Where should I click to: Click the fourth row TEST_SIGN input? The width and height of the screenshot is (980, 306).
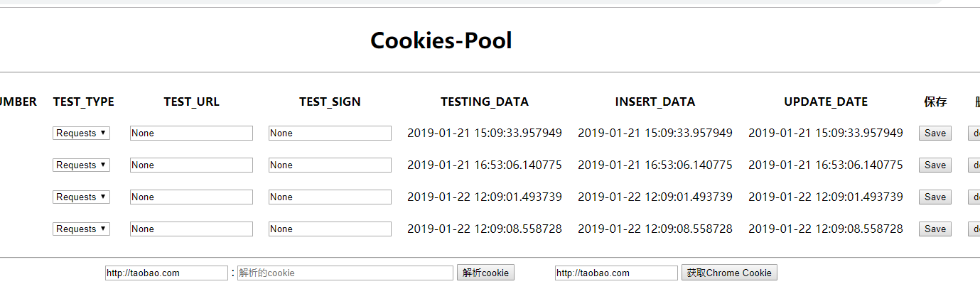[x=330, y=229]
